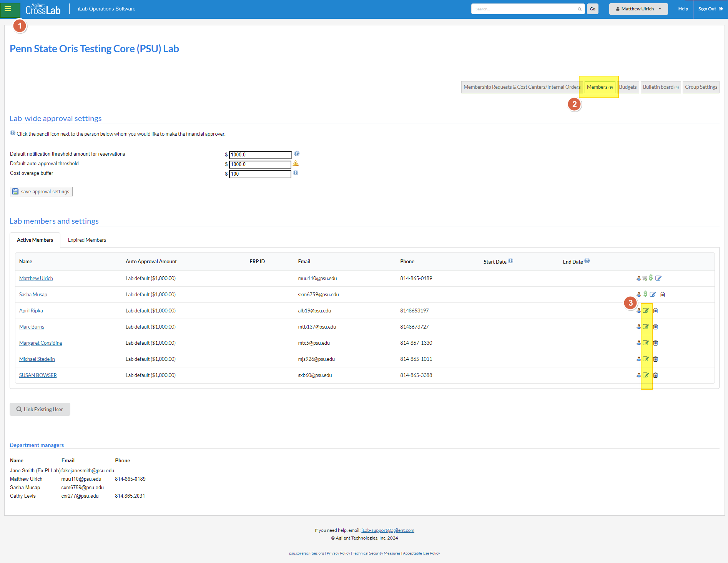This screenshot has width=728, height=563.
Task: Click the cart icon in Matthew Ulrich's row
Action: tap(645, 278)
